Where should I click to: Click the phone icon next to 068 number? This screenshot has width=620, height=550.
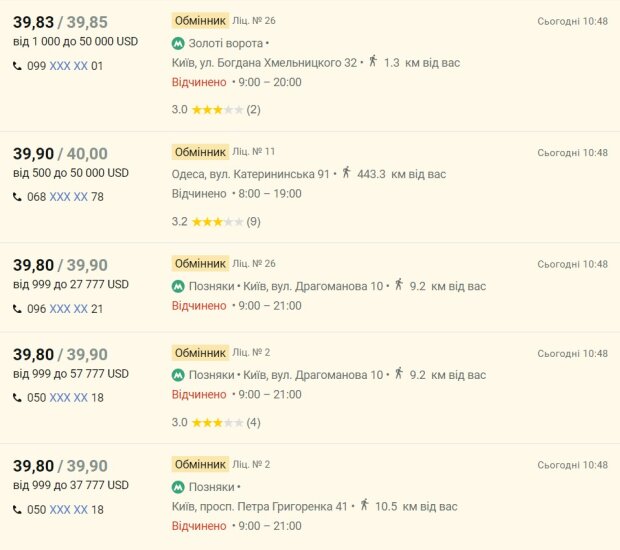pos(17,197)
